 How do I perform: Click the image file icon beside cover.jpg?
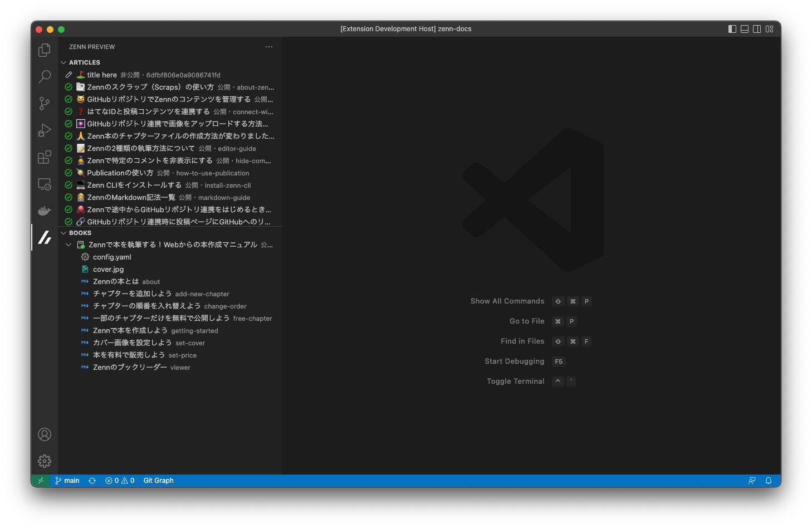[x=85, y=269]
